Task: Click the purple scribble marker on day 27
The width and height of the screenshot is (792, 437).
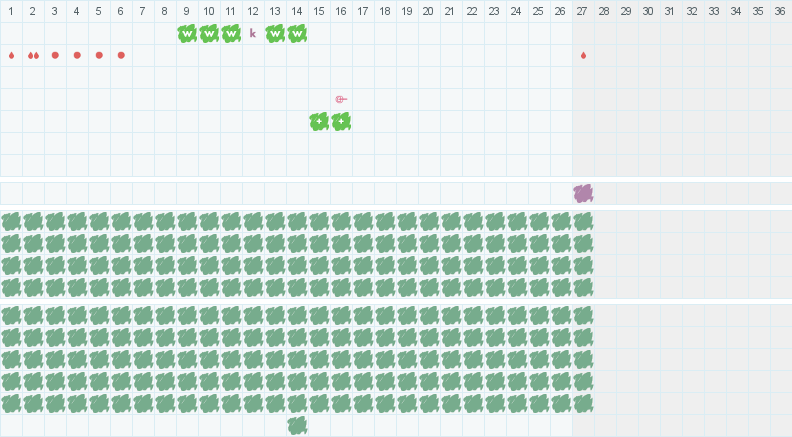Action: point(583,193)
